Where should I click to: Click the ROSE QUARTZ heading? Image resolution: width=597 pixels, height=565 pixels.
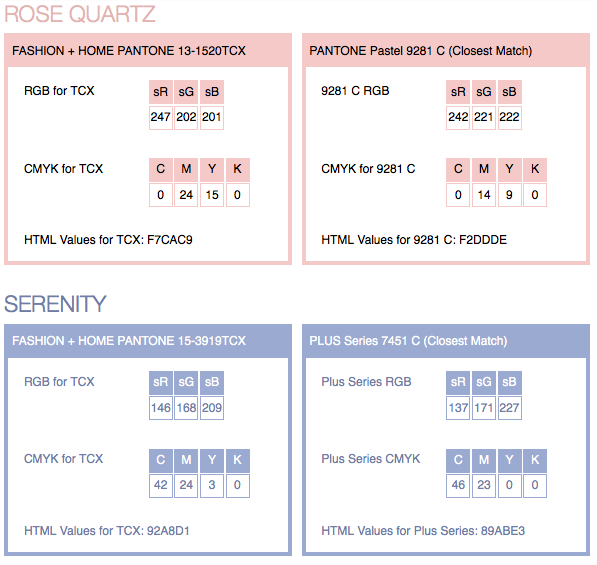pyautogui.click(x=80, y=14)
